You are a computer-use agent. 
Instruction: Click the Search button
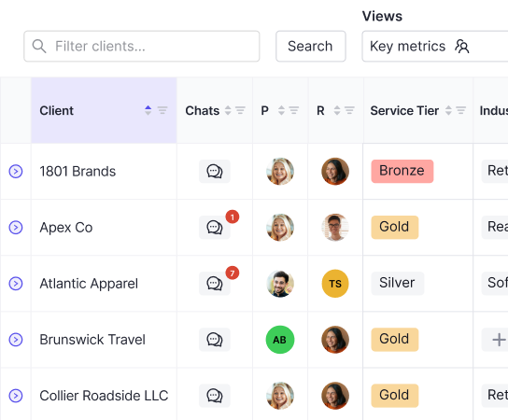pos(311,46)
